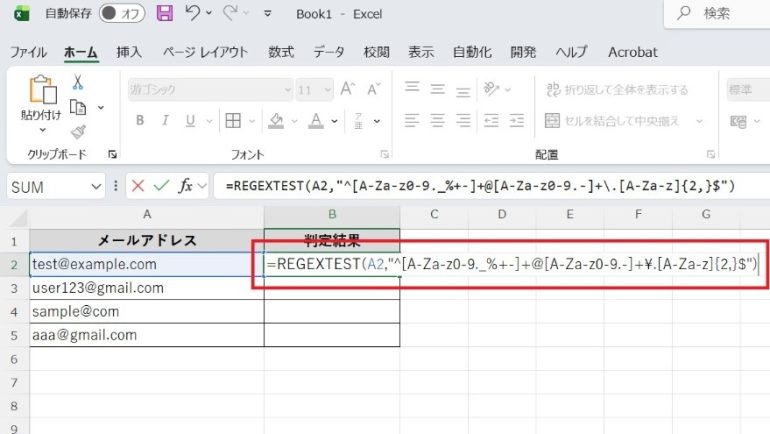Switch to the 挿入 tab
The width and height of the screenshot is (770, 434).
(x=129, y=52)
